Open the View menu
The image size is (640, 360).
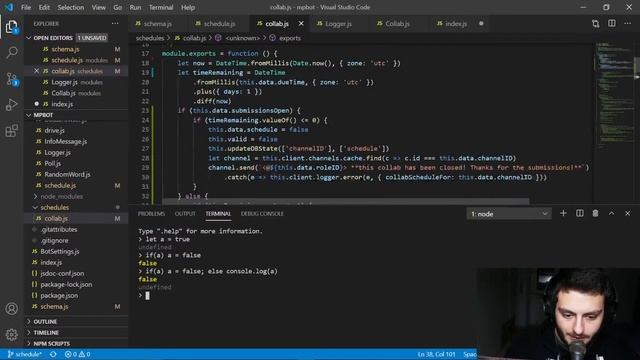tap(98, 7)
